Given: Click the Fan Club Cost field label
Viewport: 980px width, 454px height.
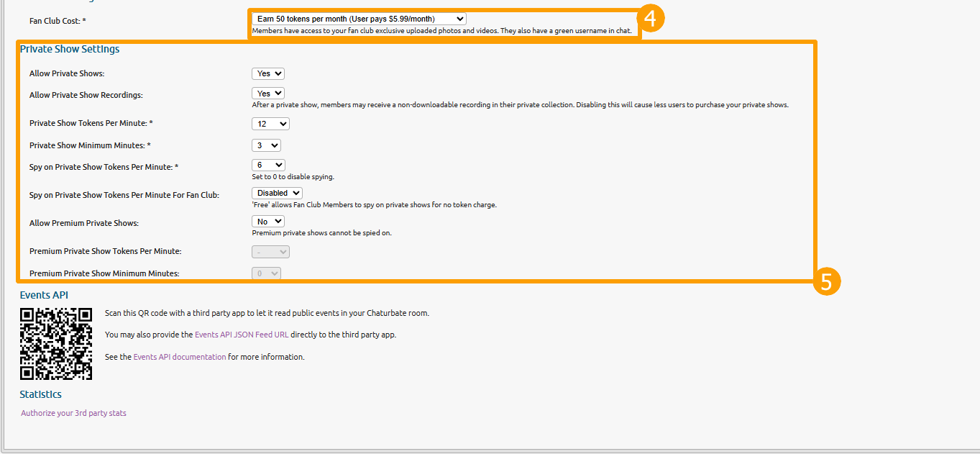Looking at the screenshot, I should (x=63, y=21).
